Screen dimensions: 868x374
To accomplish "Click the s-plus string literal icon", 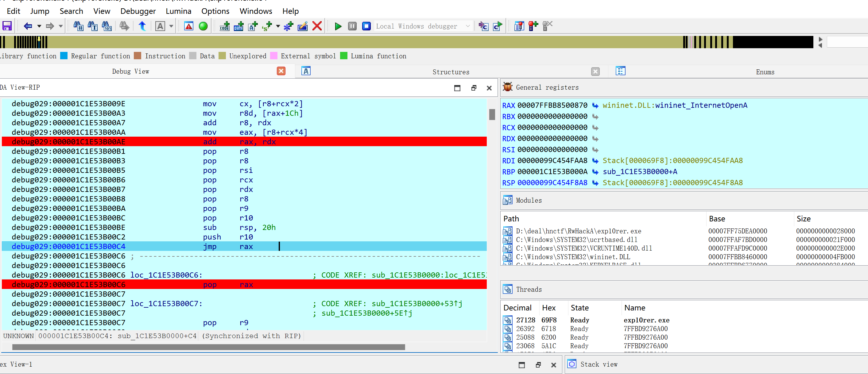I will 267,26.
